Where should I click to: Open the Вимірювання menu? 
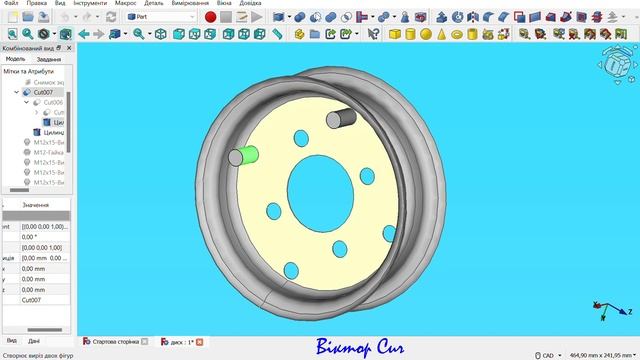pos(190,3)
